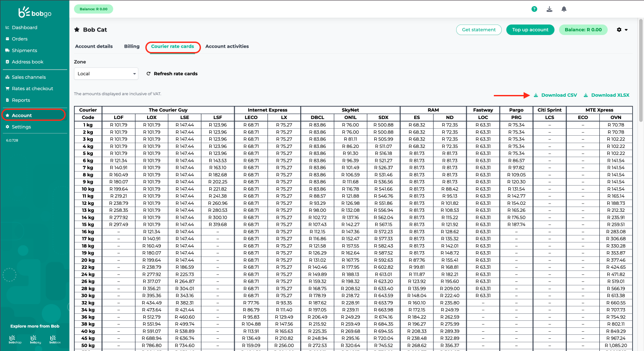Screen dimensions: 644x351
Task: Click the '10 kg' row label
Action: pos(88,189)
